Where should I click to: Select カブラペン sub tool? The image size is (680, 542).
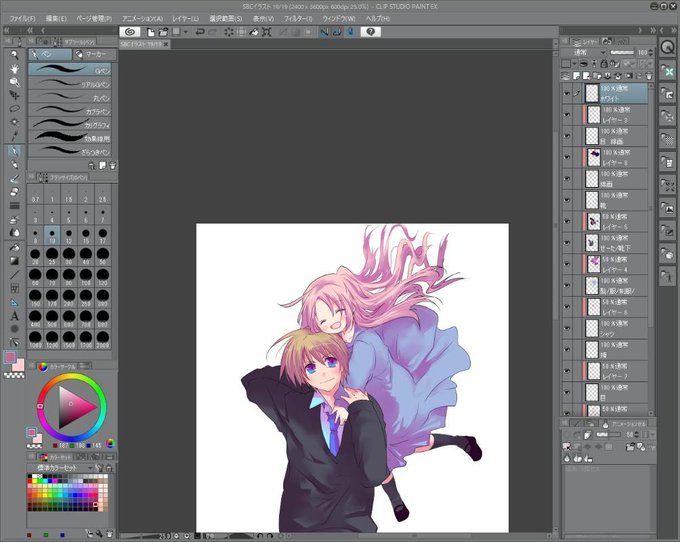[x=70, y=111]
